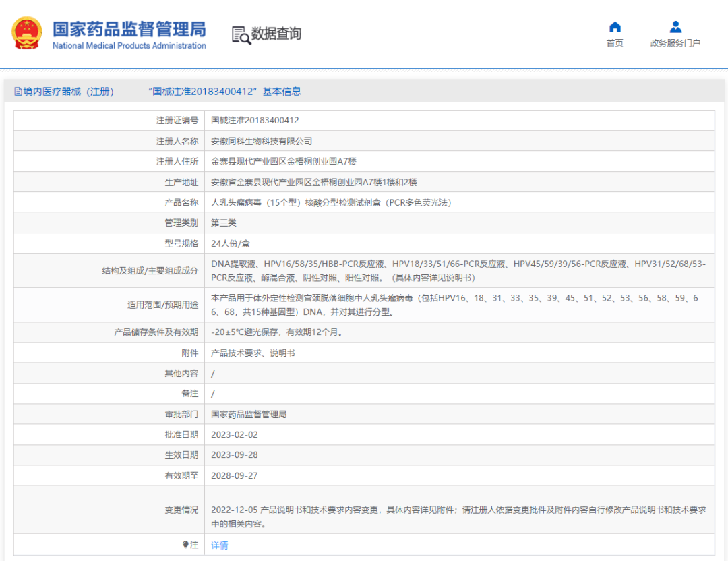
Task: Click the 数据查询 heading text
Action: [276, 34]
